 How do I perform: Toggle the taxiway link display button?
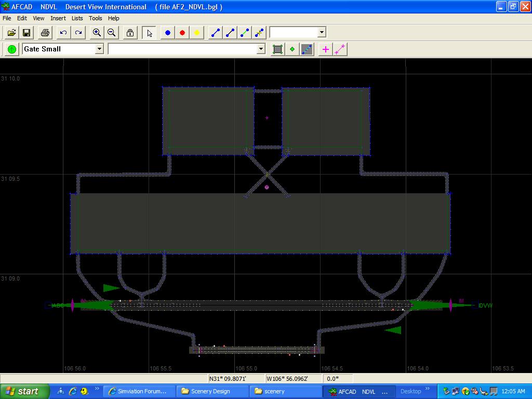tap(307, 49)
